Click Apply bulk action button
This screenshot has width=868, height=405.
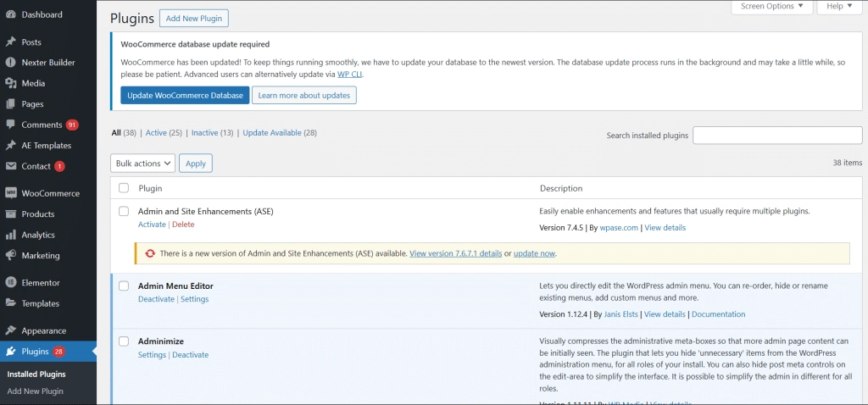click(x=196, y=164)
